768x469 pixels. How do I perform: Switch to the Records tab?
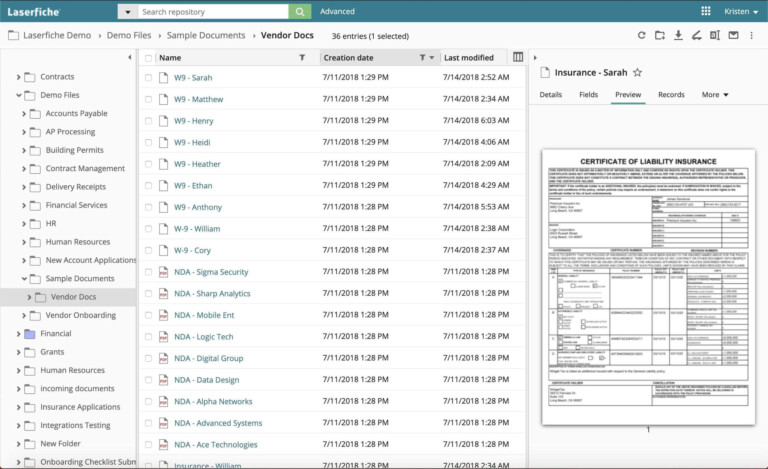pyautogui.click(x=671, y=95)
